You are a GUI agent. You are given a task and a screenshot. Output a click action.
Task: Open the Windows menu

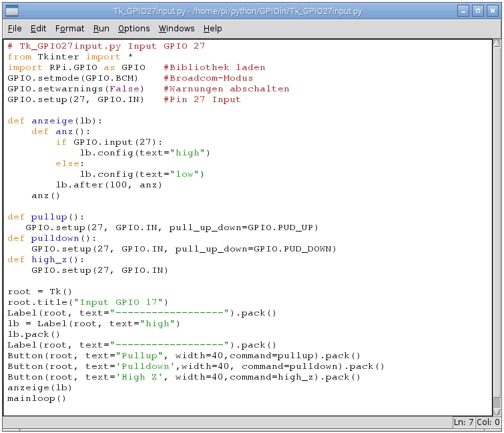coord(176,29)
